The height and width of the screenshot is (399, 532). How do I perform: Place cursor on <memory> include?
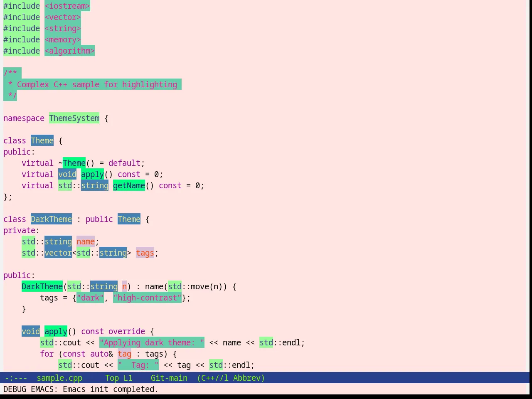coord(63,39)
